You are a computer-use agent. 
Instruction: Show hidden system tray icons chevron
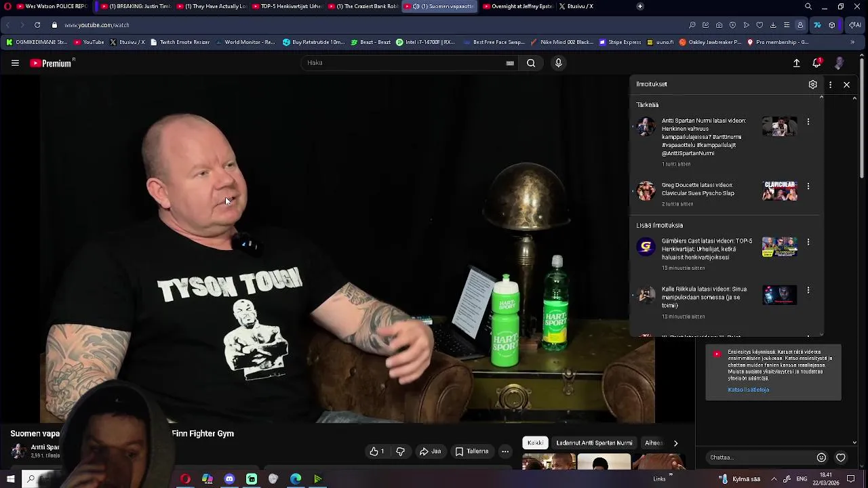pyautogui.click(x=774, y=479)
